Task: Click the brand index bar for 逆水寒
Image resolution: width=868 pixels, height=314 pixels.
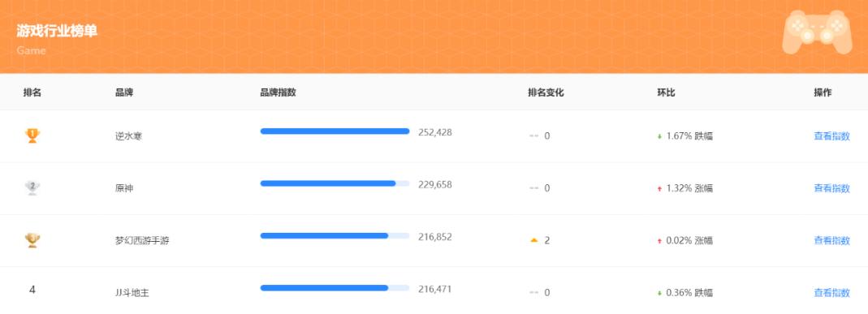Action: pos(335,131)
